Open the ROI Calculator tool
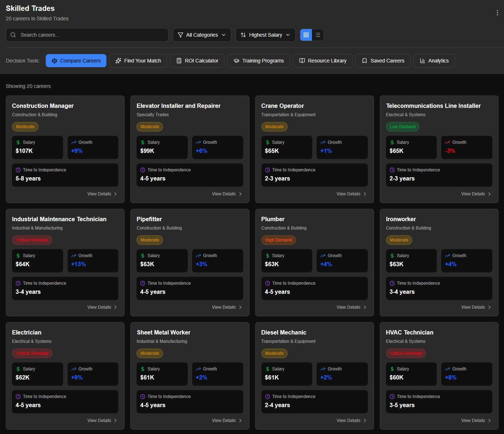The width and height of the screenshot is (504, 434). [179, 60]
